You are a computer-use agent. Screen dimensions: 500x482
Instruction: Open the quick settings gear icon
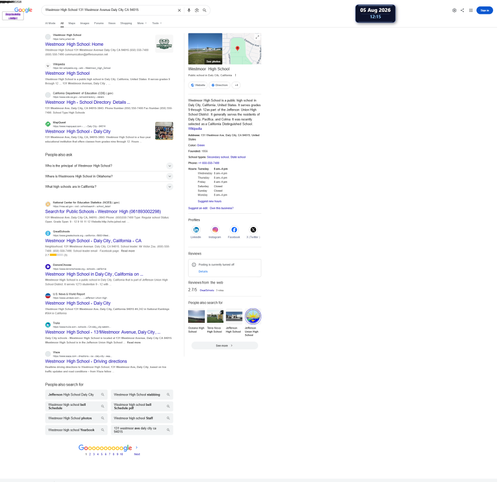(x=454, y=10)
